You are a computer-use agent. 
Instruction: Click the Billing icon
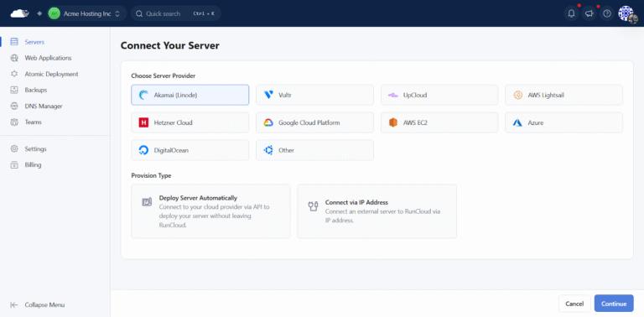point(14,164)
